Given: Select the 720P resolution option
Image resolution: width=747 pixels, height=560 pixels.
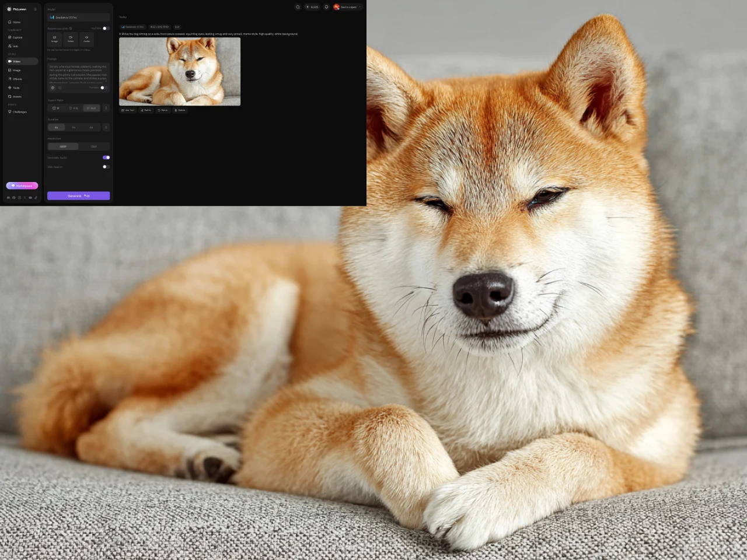Looking at the screenshot, I should click(x=93, y=146).
